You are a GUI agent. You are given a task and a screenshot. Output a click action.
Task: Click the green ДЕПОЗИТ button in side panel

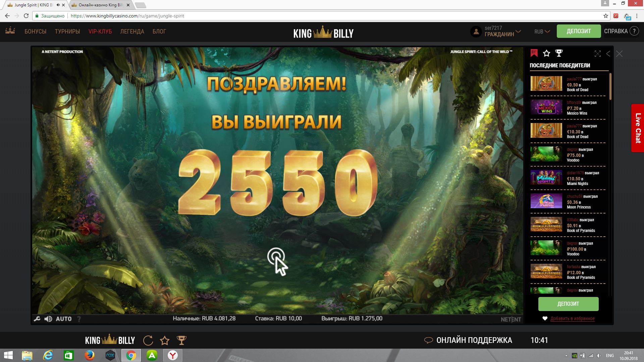(568, 304)
